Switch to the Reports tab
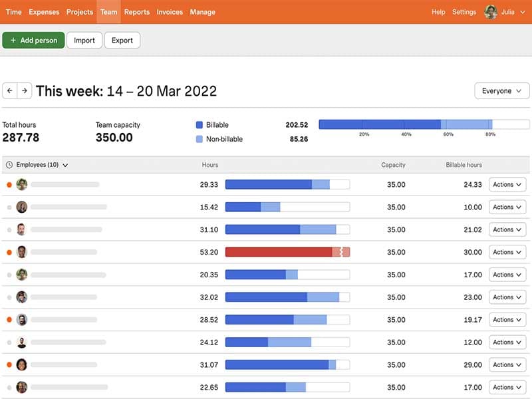The image size is (532, 399). pos(137,12)
